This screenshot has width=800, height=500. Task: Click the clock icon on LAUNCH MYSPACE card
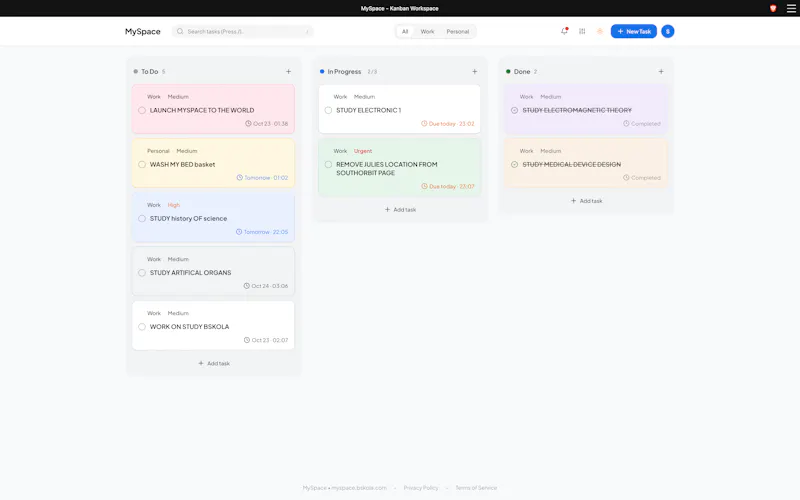point(248,123)
